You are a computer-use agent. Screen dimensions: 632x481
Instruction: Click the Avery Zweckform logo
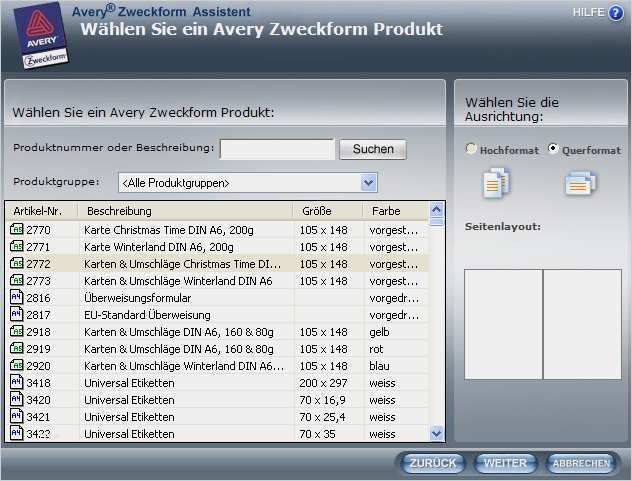[41, 35]
